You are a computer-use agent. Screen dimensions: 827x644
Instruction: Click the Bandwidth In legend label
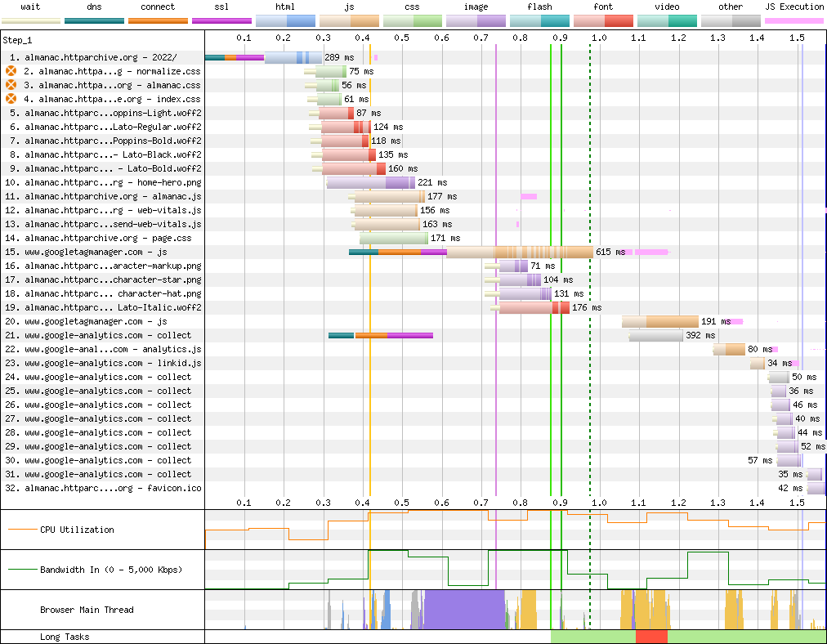(x=110, y=570)
